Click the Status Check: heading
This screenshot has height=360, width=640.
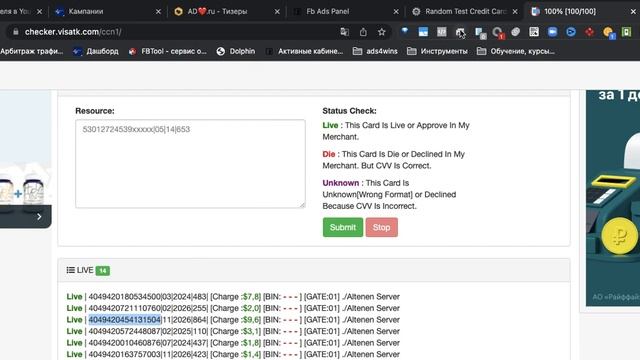click(349, 111)
